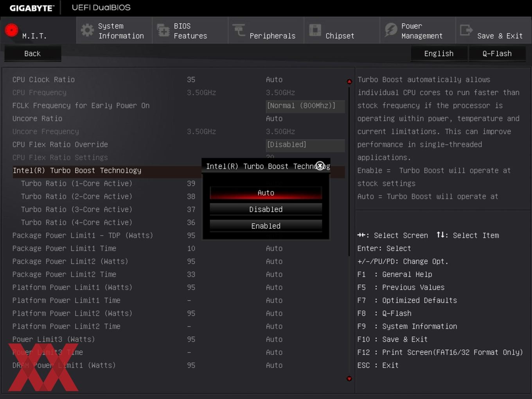
Task: Select the CPU Flex Ratio Override row label
Action: tap(60, 144)
